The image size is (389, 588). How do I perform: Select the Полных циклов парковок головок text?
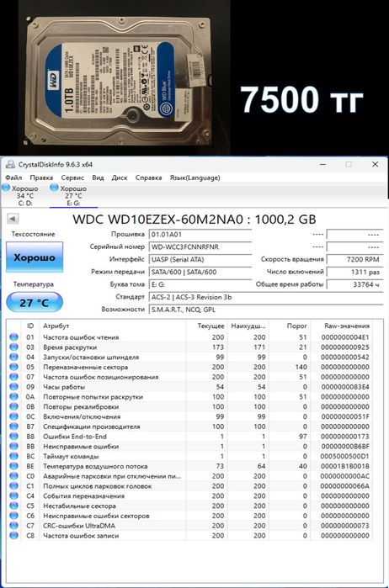(98, 486)
